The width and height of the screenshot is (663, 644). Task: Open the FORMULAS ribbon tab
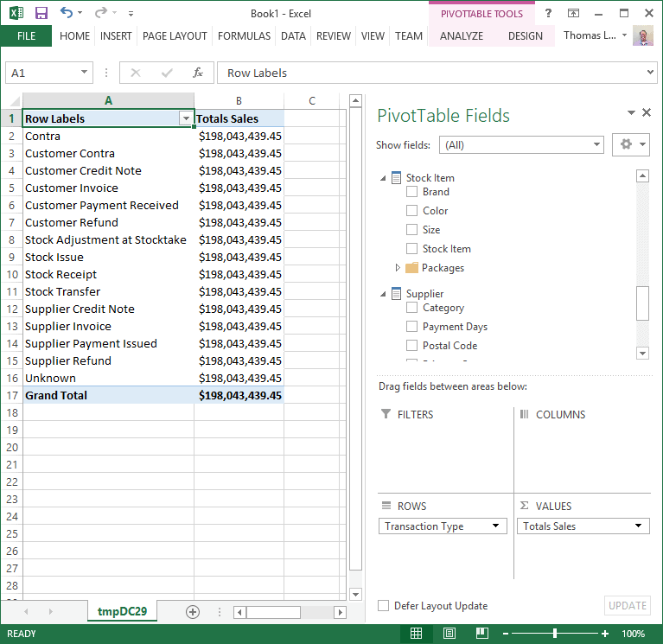[x=244, y=36]
